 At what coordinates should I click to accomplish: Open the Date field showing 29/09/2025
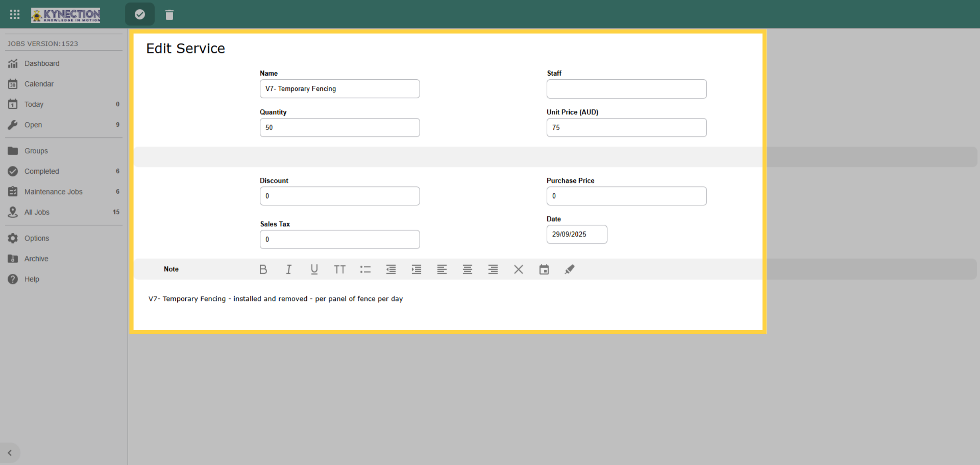[x=577, y=235]
